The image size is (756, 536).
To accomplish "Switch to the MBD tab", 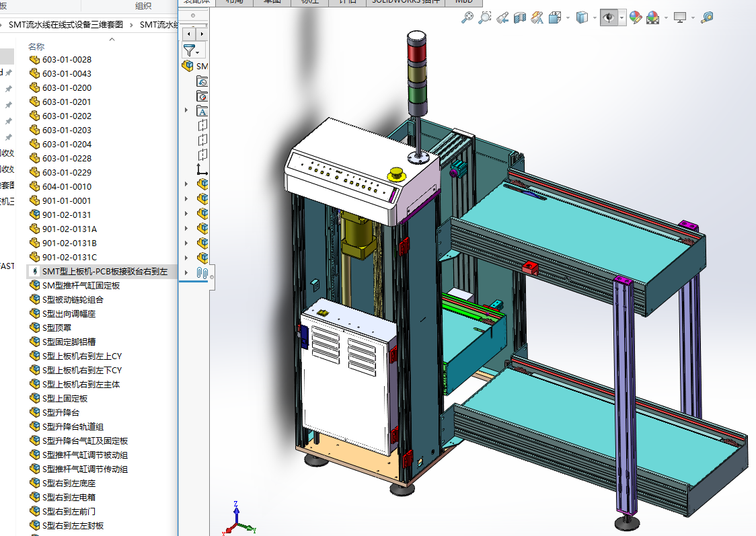I will coord(463,2).
